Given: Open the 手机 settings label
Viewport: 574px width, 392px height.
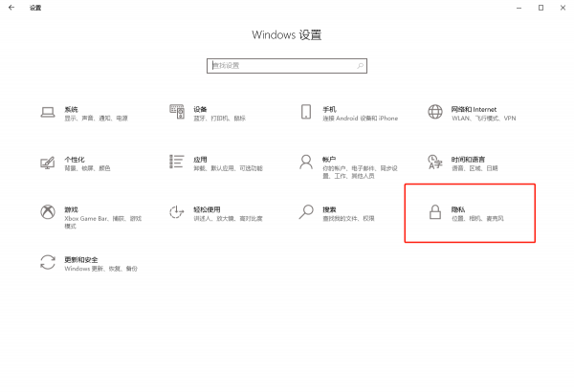Looking at the screenshot, I should coord(329,109).
